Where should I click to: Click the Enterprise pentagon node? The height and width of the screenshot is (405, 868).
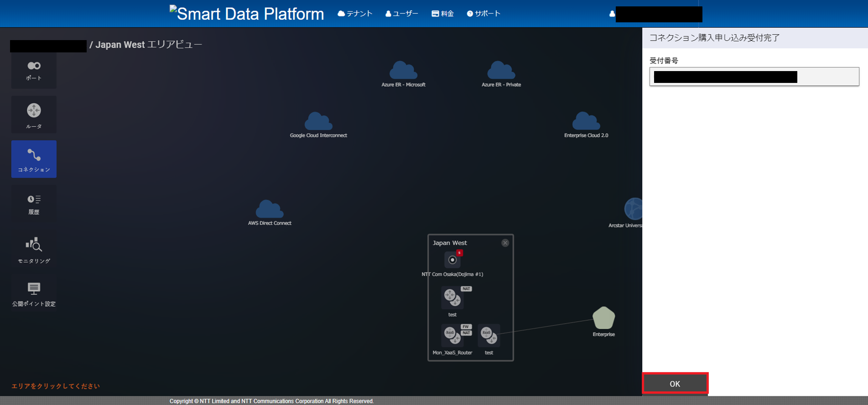[603, 318]
